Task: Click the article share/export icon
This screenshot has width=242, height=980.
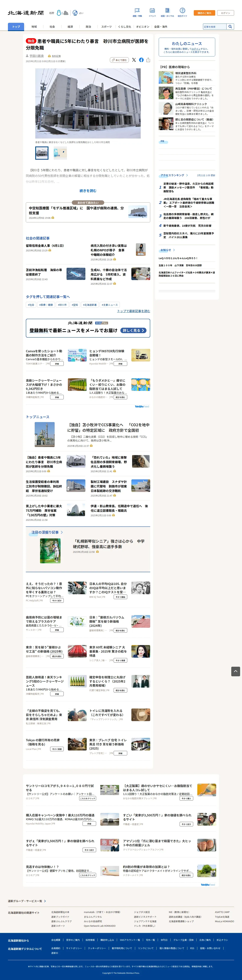Action: pos(148,60)
